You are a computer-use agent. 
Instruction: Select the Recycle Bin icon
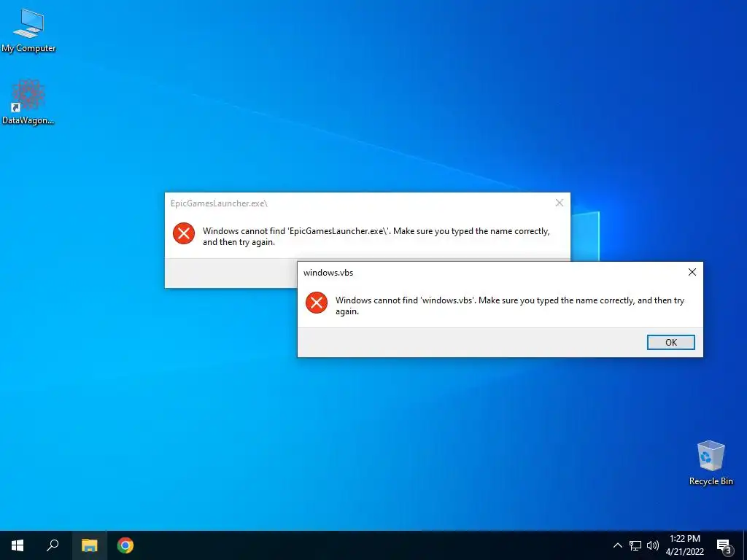point(711,463)
